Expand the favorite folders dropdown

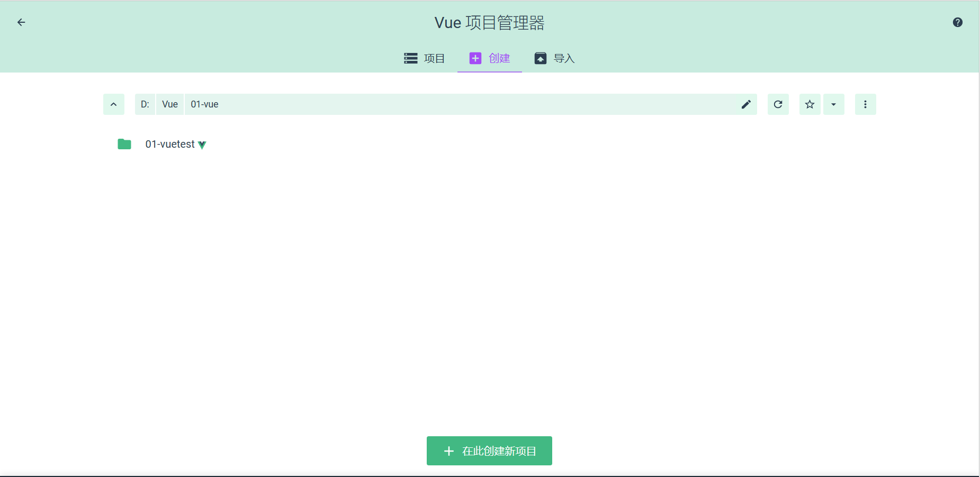(834, 104)
